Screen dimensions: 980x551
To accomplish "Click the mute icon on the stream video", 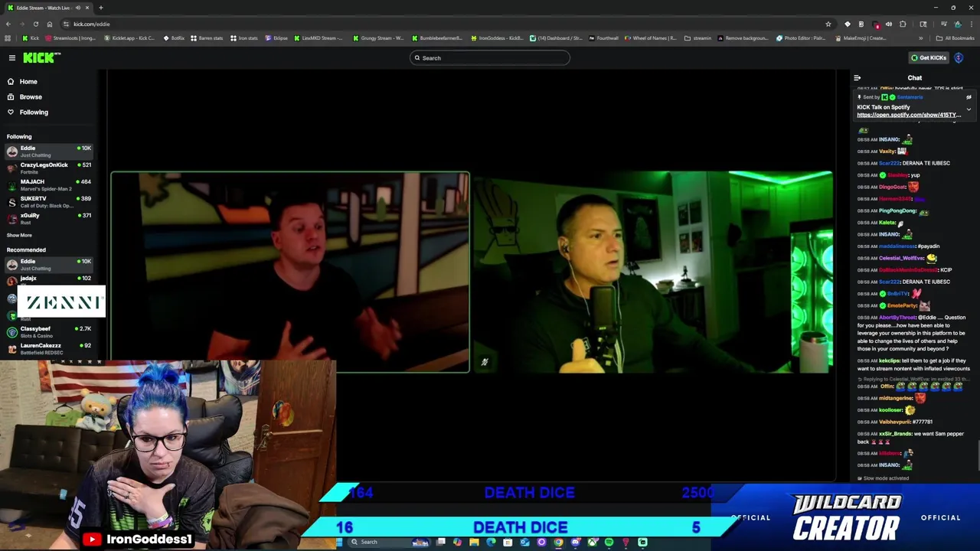I will click(x=484, y=362).
